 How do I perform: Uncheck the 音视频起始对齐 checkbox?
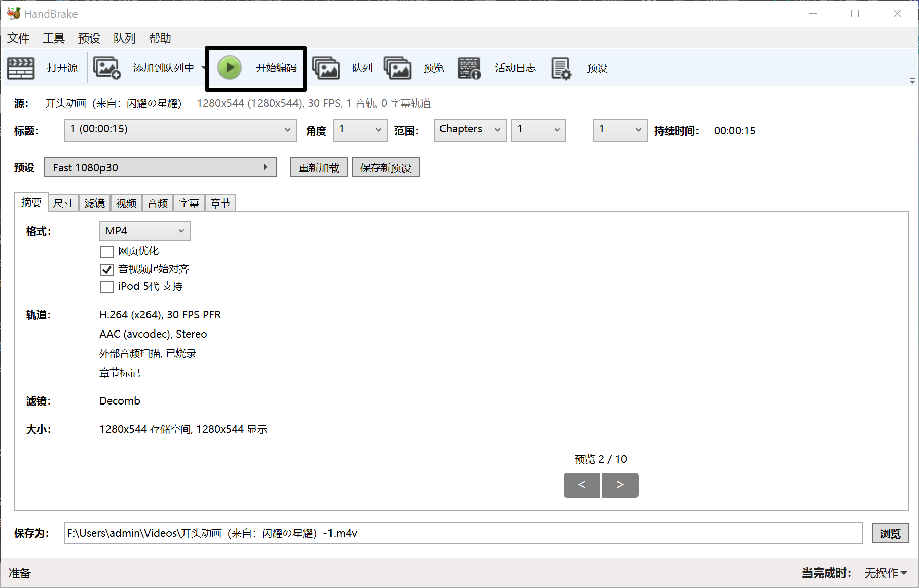click(107, 269)
